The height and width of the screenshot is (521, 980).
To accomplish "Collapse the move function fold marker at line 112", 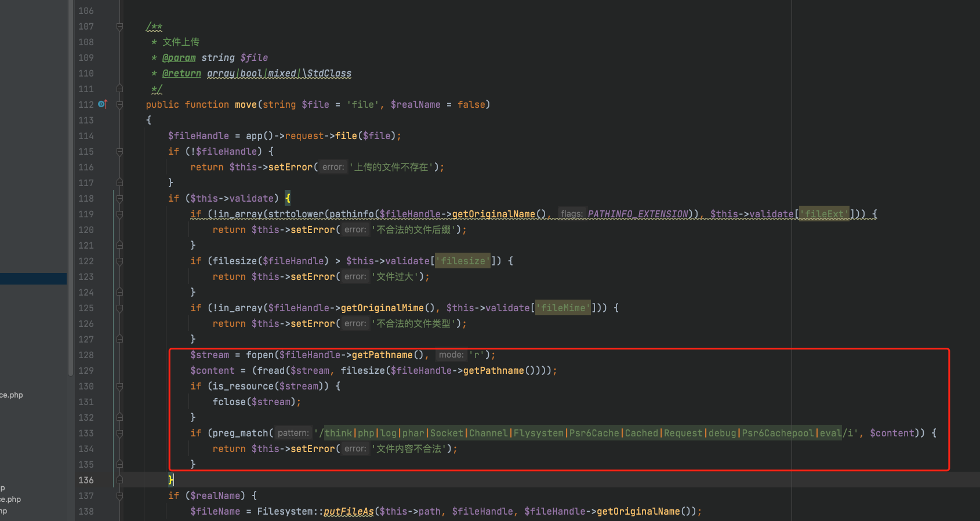I will [119, 105].
